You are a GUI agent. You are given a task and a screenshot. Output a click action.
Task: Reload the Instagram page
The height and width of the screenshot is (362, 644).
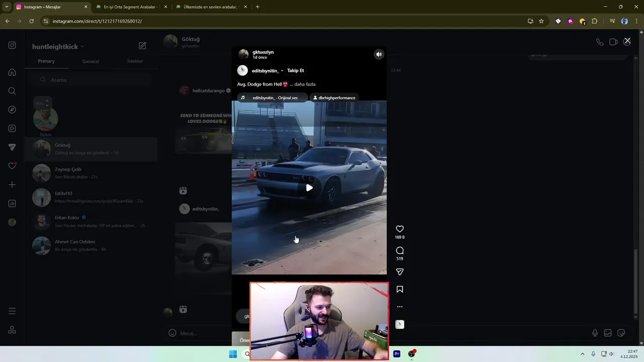(31, 21)
